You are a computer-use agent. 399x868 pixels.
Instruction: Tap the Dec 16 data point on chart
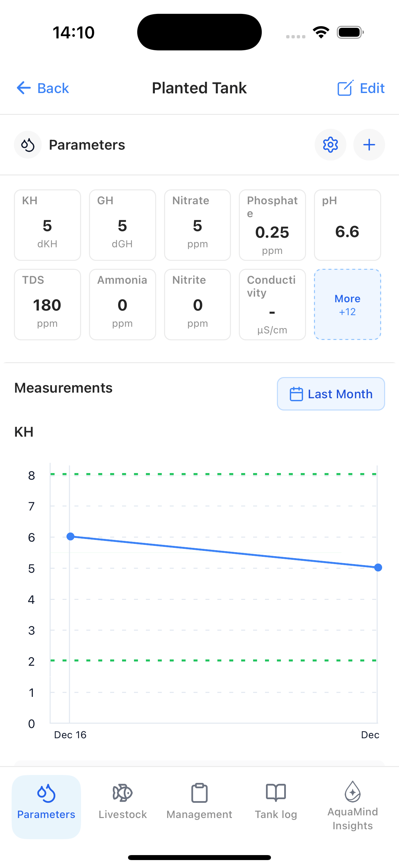click(70, 536)
